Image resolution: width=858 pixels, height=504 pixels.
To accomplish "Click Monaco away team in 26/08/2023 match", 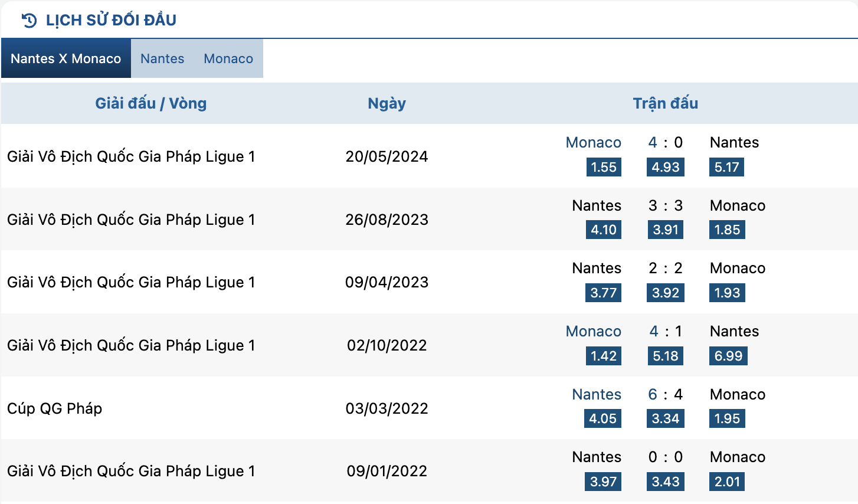I will pos(738,205).
